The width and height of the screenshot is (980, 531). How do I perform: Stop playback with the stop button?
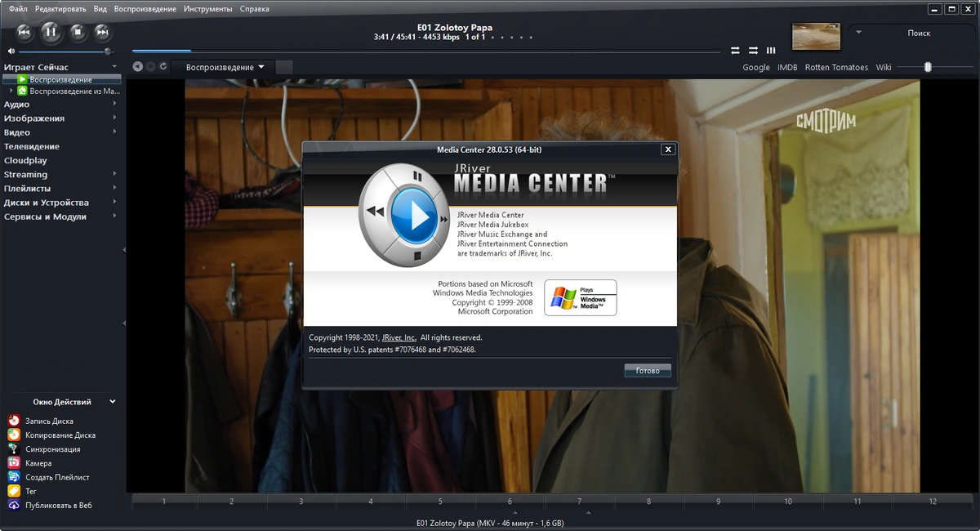click(78, 32)
